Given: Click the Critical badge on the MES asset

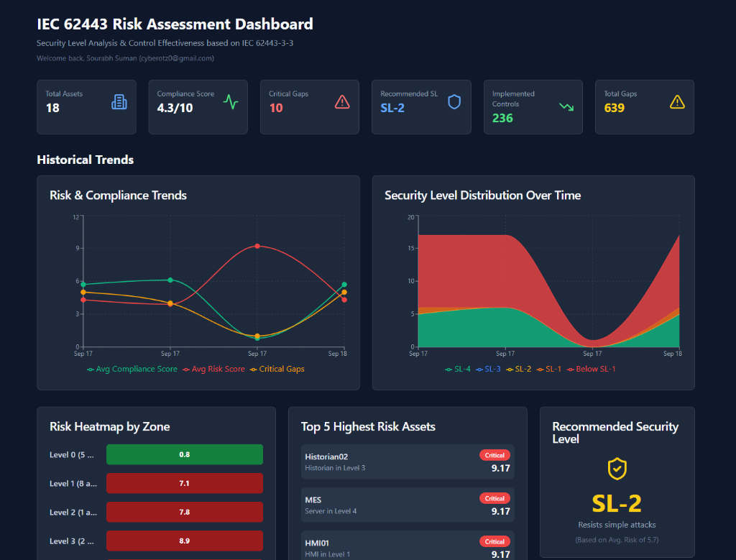Looking at the screenshot, I should tap(494, 498).
